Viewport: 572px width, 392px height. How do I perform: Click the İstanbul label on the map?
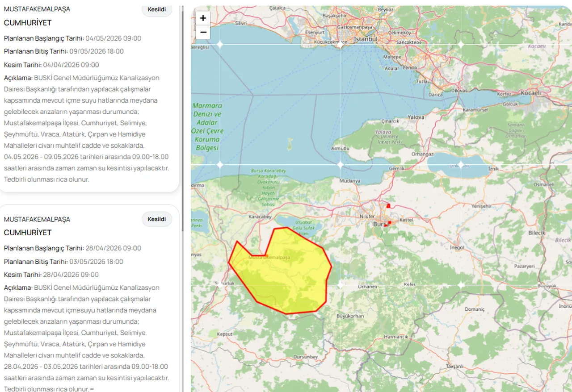tap(366, 39)
